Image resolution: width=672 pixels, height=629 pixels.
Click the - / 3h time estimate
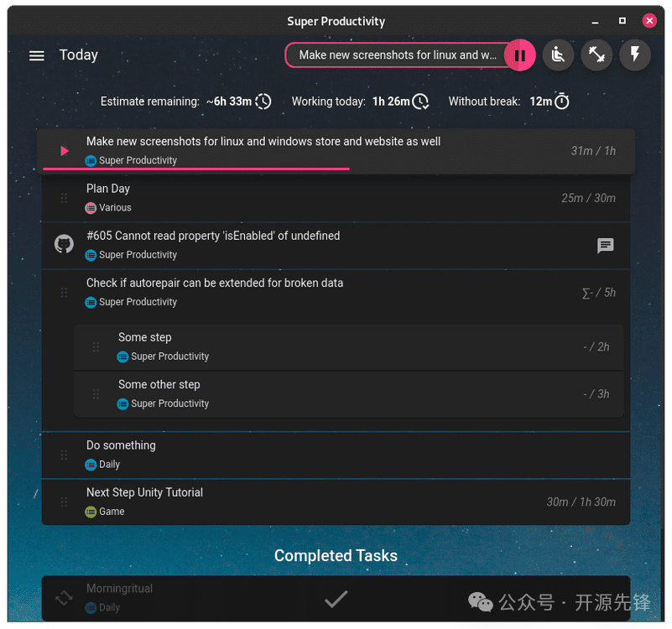click(x=596, y=394)
